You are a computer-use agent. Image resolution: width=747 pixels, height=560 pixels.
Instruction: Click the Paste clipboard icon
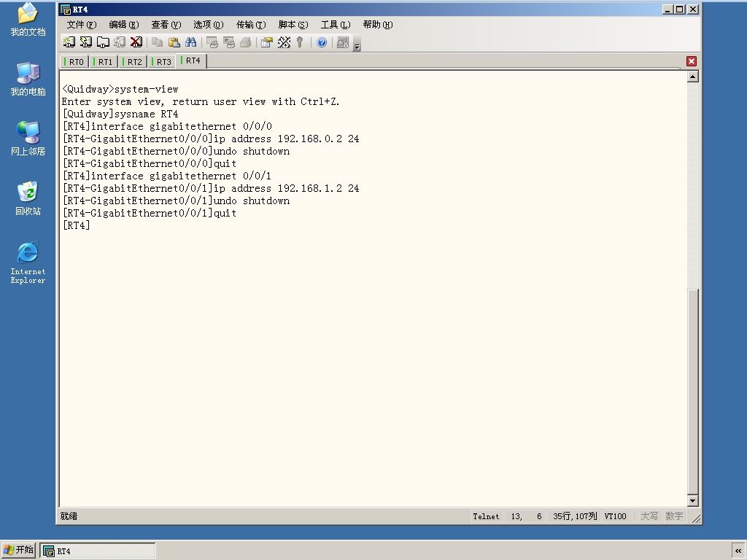(174, 42)
